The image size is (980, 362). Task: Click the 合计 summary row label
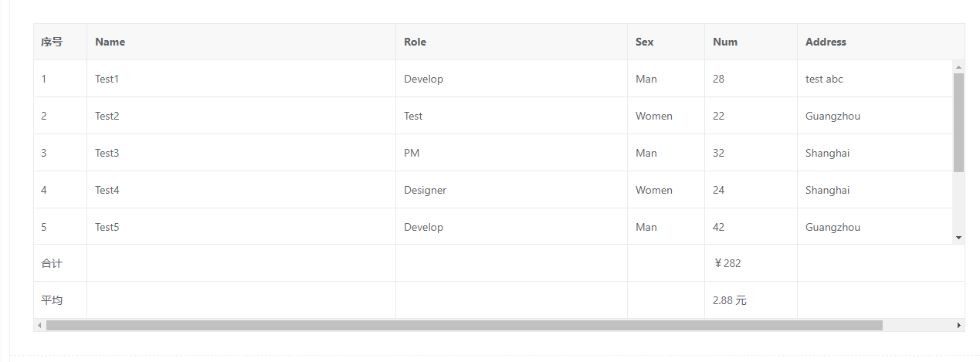click(x=52, y=263)
